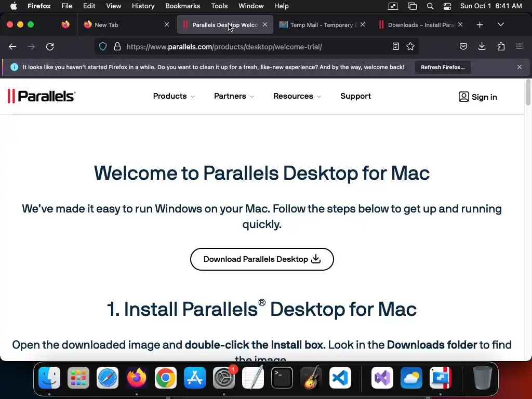Launch Google Chrome from the Dock
532x399 pixels.
pyautogui.click(x=166, y=378)
